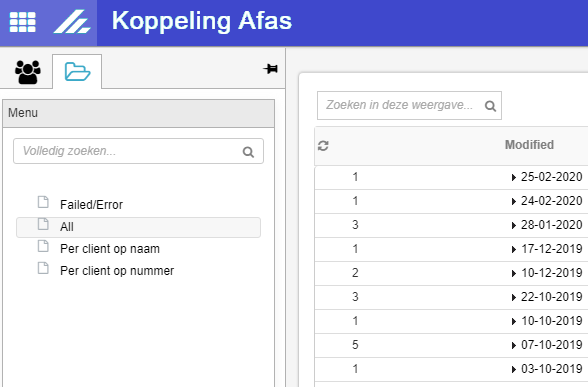Focus the Volledig zoeken input field

[138, 151]
